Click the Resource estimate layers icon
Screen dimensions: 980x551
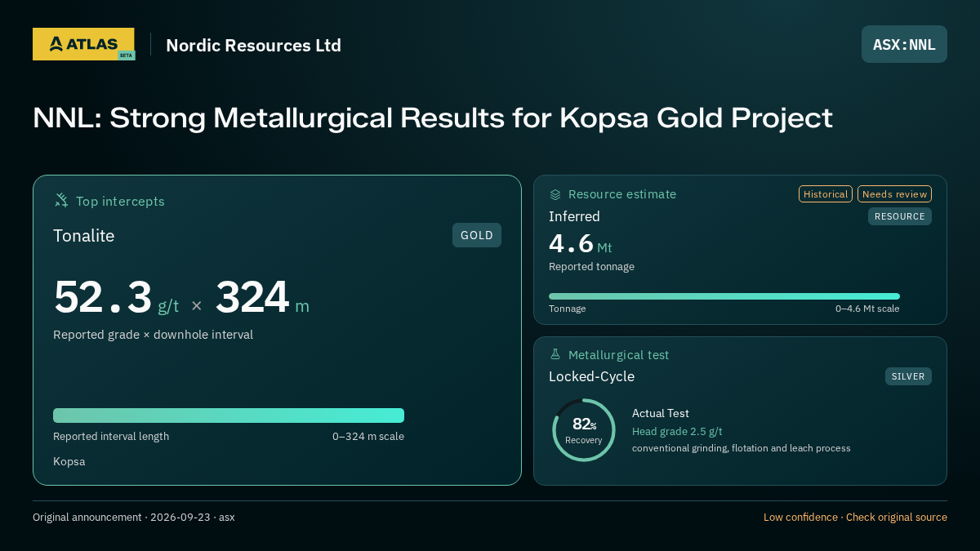click(555, 194)
